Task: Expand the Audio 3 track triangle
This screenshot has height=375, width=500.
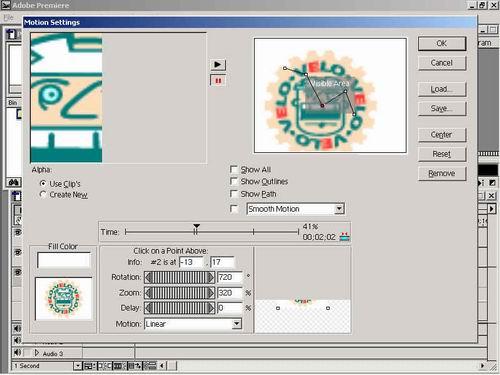Action: pos(37,353)
